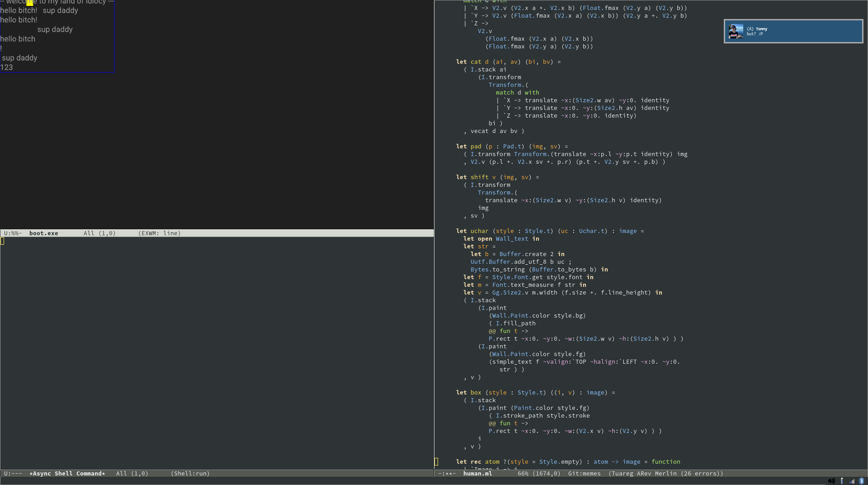Toggle the ARev minor mode indicator
This screenshot has height=485, width=868.
[x=644, y=474]
